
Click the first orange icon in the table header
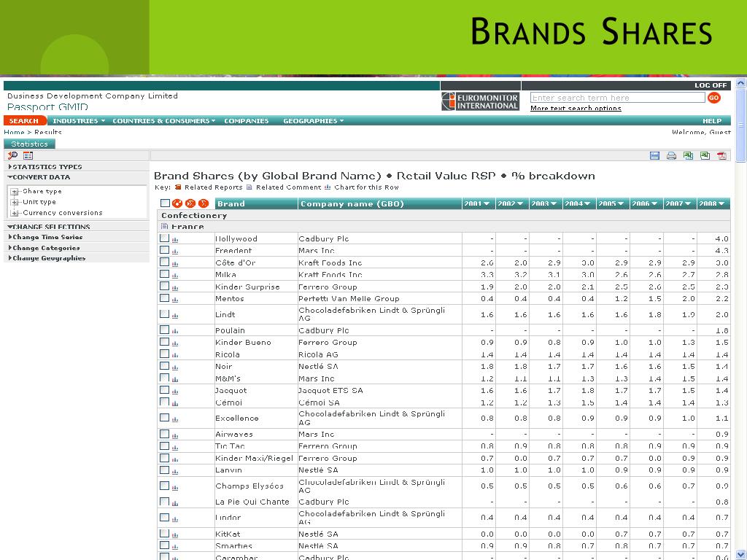pos(177,203)
